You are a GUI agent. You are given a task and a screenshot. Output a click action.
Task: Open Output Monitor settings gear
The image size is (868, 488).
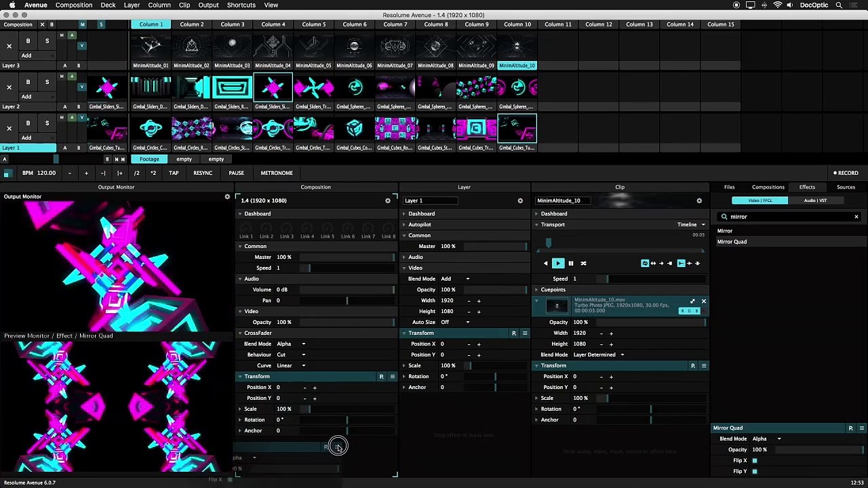(227, 197)
